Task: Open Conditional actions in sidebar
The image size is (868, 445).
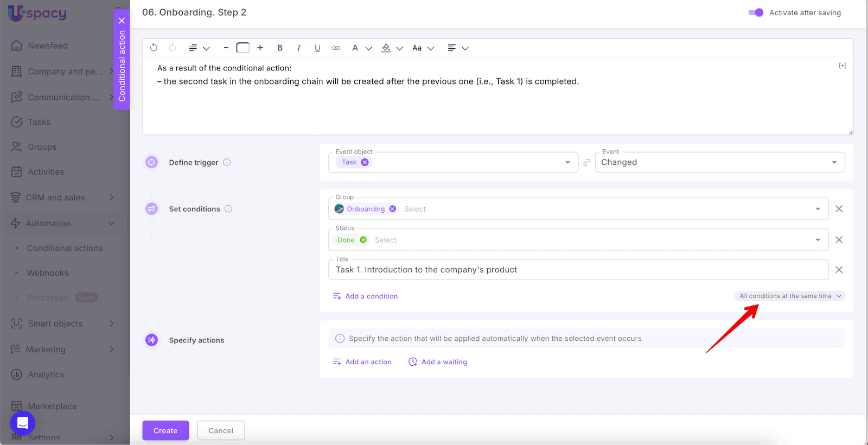Action: coord(65,248)
